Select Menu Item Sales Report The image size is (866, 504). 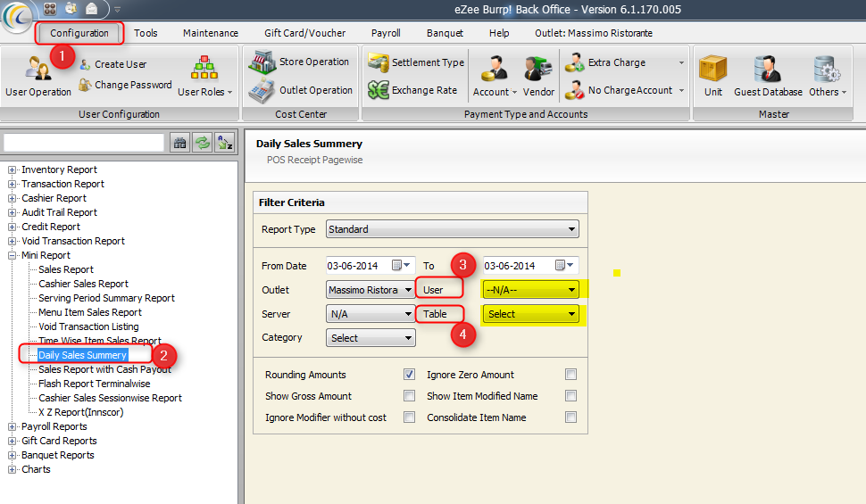90,312
